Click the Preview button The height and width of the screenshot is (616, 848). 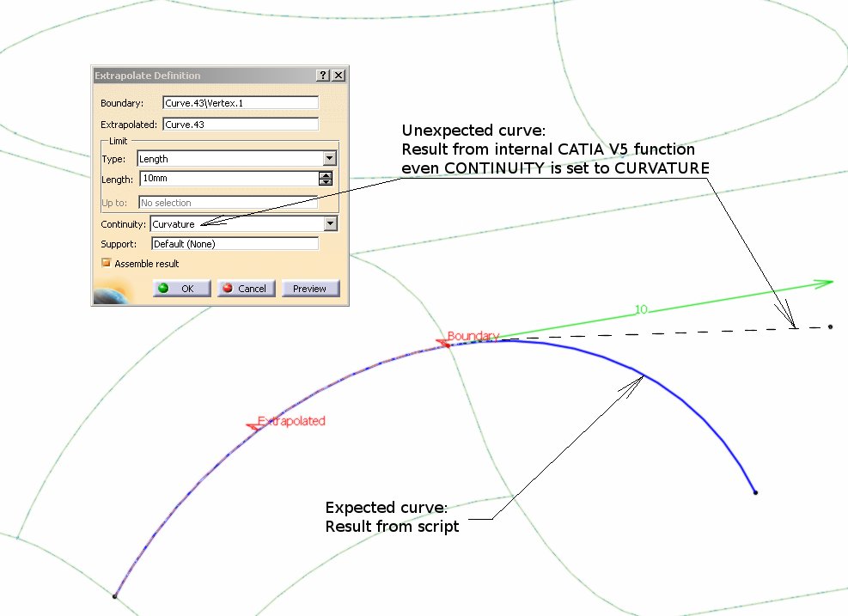(310, 289)
